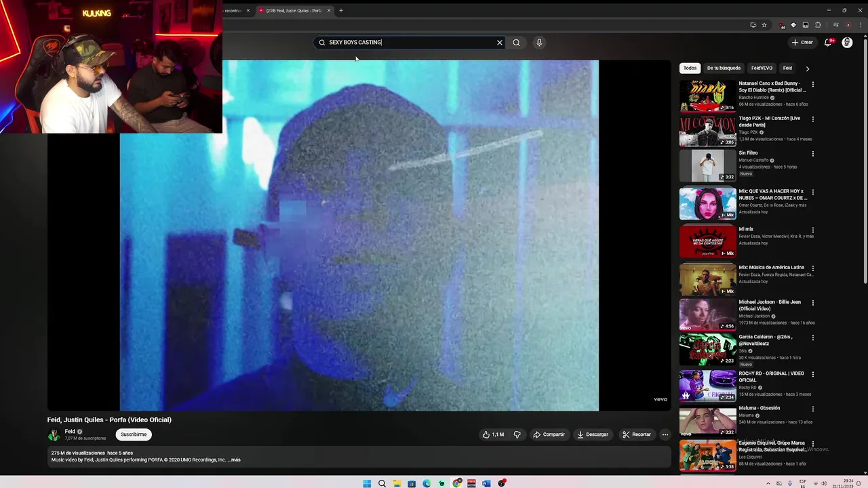Open the new tab plus button

(341, 10)
